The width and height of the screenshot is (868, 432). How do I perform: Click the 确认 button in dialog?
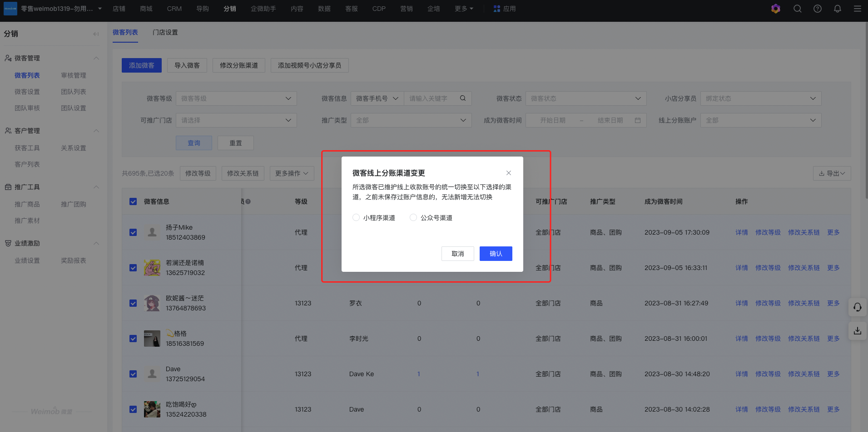click(x=496, y=254)
